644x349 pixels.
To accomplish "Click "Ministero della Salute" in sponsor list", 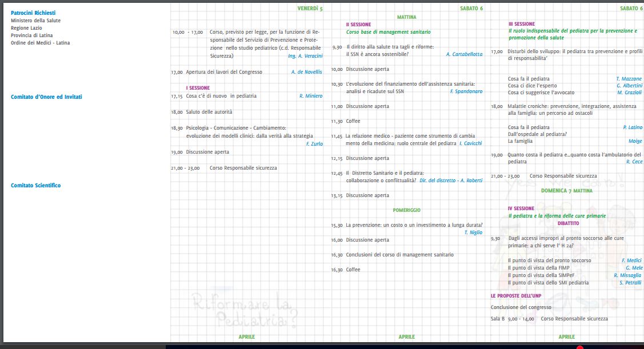I will pyautogui.click(x=35, y=21).
